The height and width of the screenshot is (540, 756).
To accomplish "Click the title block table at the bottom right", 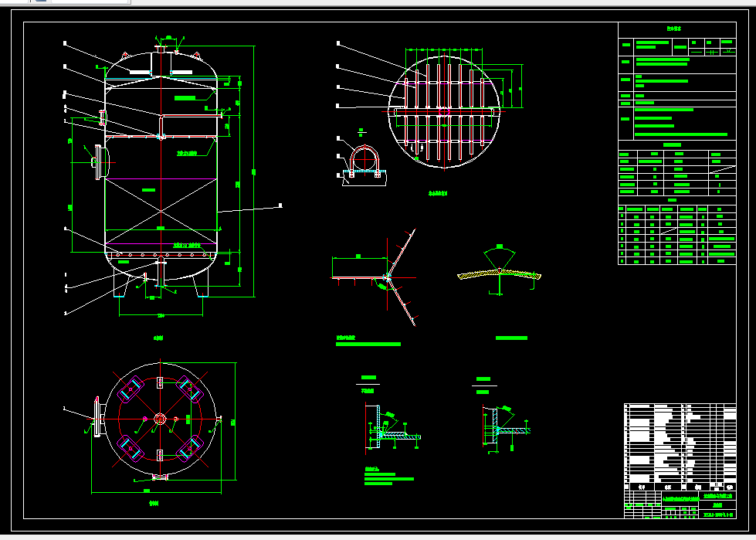I will (x=680, y=461).
